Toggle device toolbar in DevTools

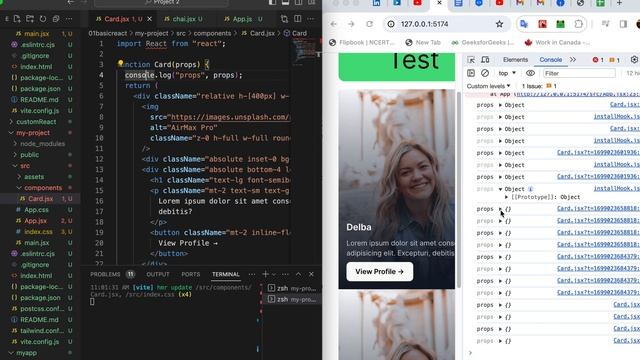[x=485, y=60]
